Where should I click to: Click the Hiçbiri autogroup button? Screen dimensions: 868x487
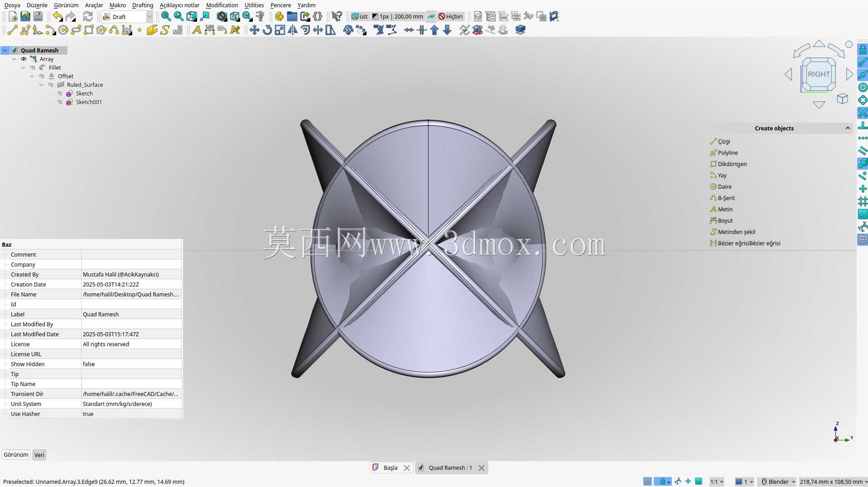(450, 17)
